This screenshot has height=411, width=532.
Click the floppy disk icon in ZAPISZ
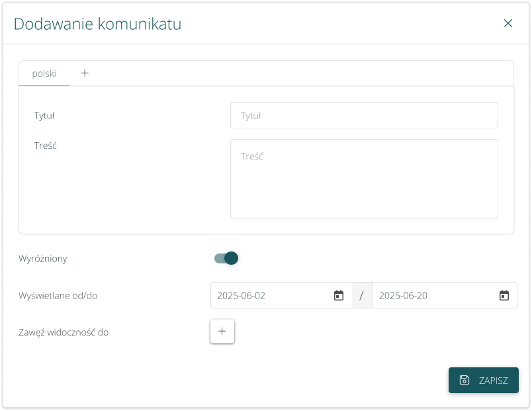[x=465, y=380]
